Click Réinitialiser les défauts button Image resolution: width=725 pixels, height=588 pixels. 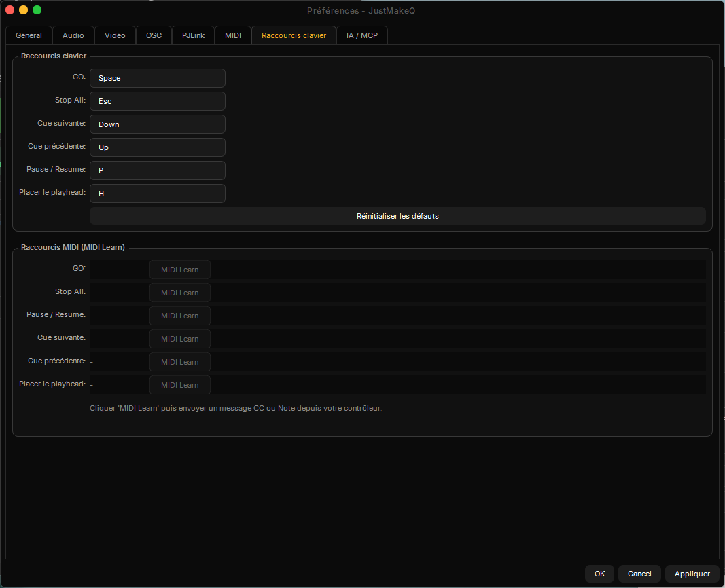[x=397, y=216]
